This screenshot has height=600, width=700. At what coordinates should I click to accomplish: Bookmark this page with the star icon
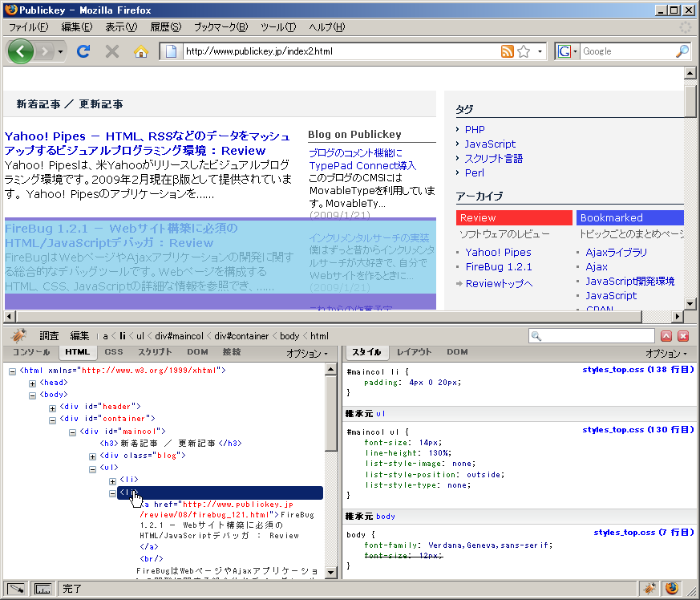point(524,51)
